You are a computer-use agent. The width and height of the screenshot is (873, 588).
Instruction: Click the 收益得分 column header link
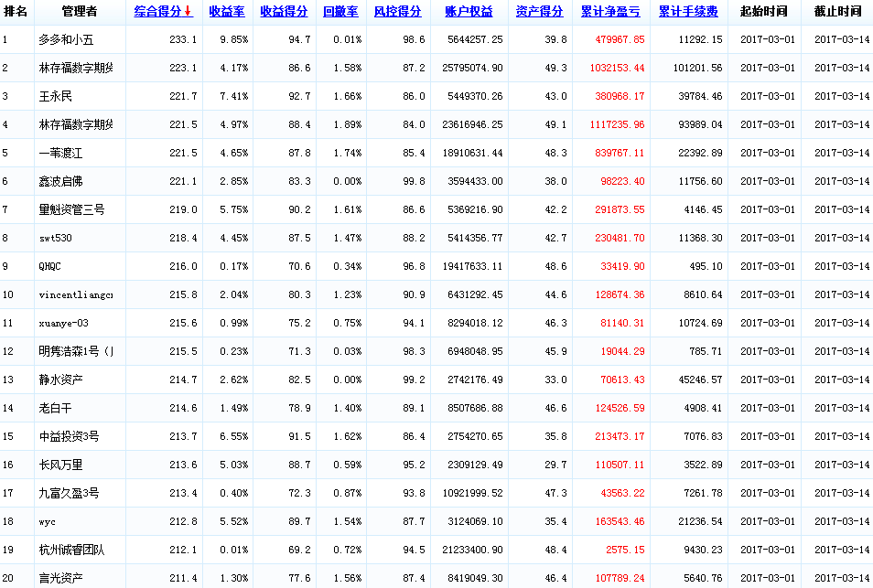click(284, 11)
